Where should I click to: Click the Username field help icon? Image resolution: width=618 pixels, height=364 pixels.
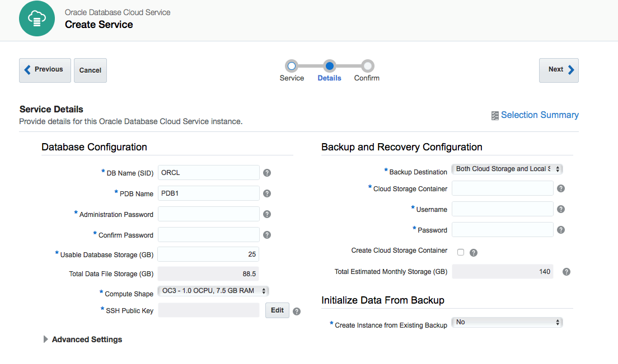[560, 209]
